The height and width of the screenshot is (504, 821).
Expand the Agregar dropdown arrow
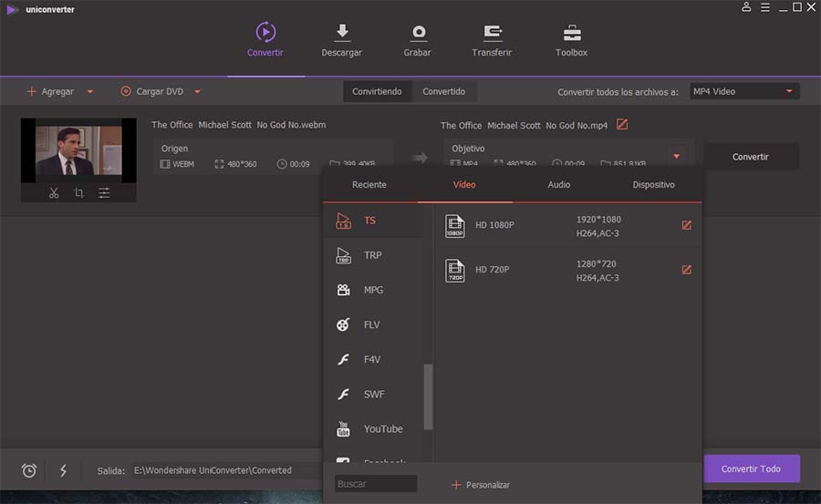click(x=90, y=91)
